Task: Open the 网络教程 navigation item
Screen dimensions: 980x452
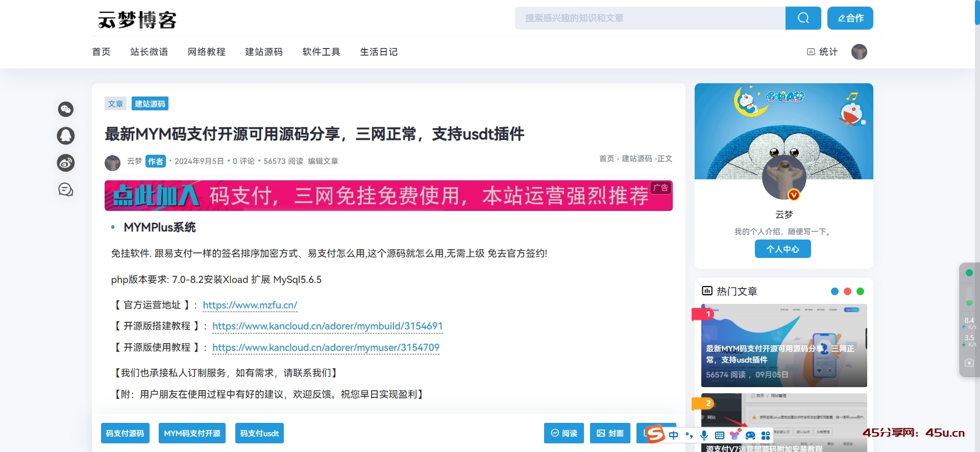Action: [206, 52]
